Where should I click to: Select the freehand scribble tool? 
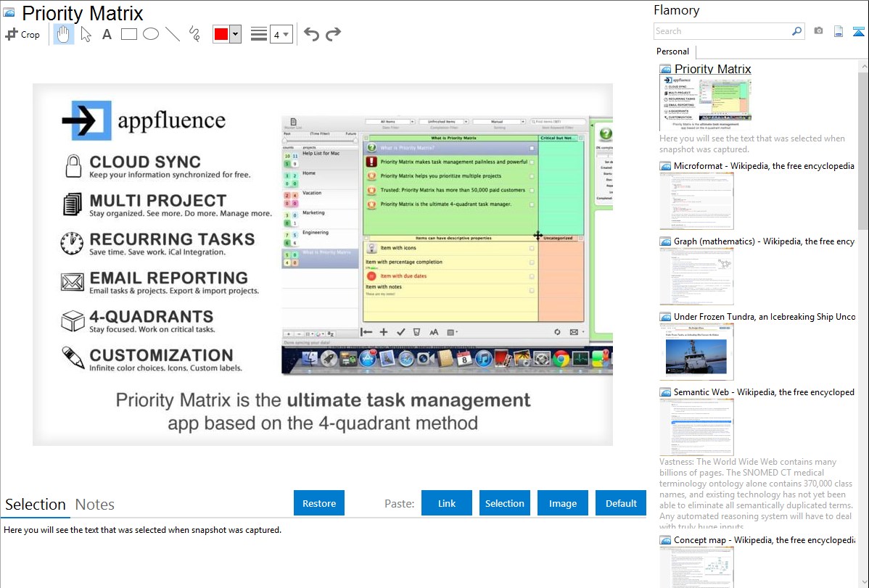click(194, 34)
